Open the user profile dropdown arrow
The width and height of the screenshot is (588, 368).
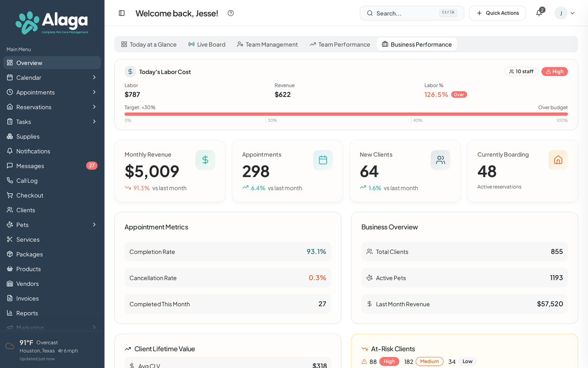pyautogui.click(x=572, y=13)
